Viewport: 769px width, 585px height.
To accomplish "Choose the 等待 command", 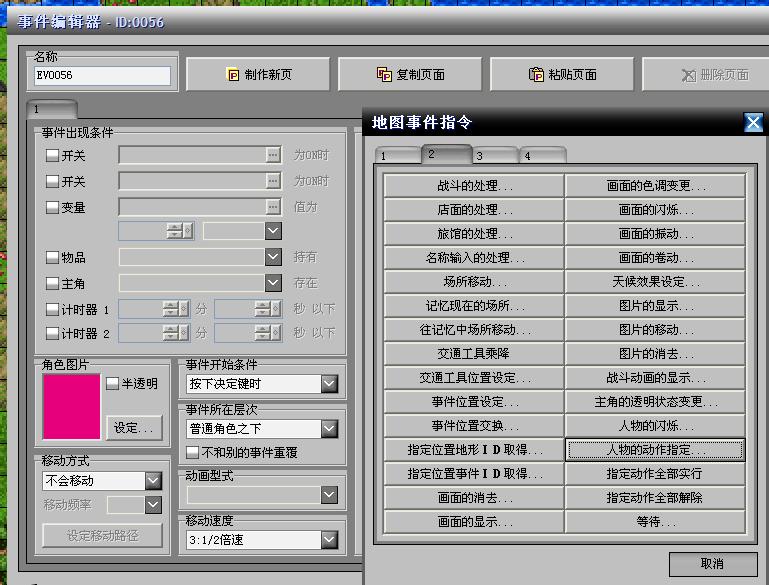I will tap(655, 522).
